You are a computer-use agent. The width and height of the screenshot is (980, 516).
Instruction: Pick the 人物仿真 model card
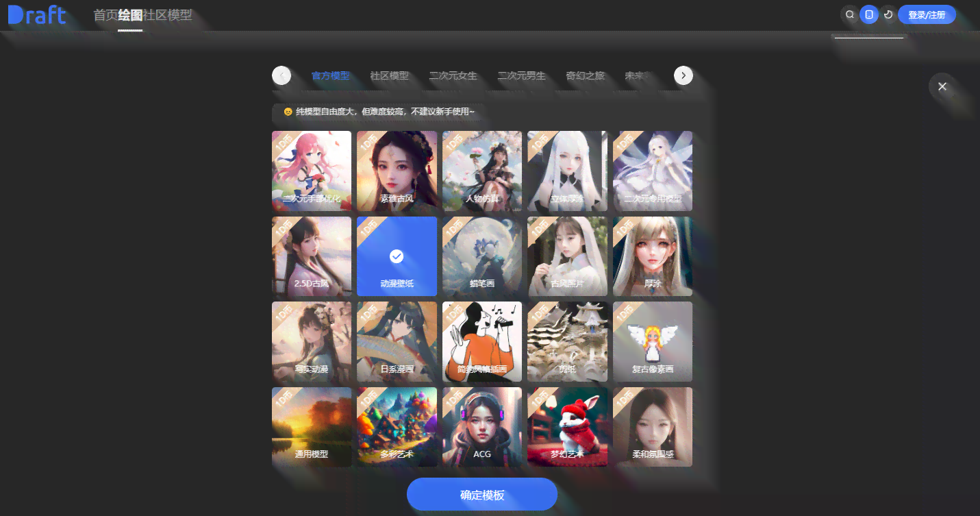tap(482, 171)
